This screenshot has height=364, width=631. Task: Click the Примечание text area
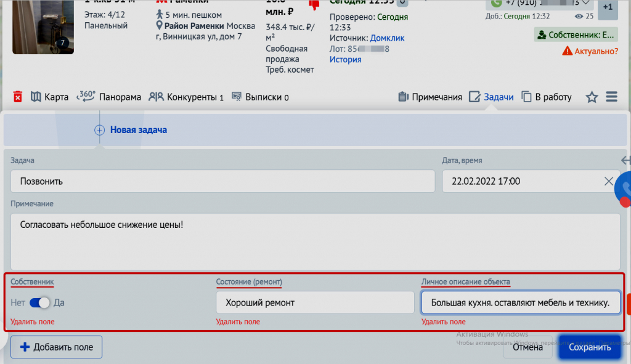(315, 241)
